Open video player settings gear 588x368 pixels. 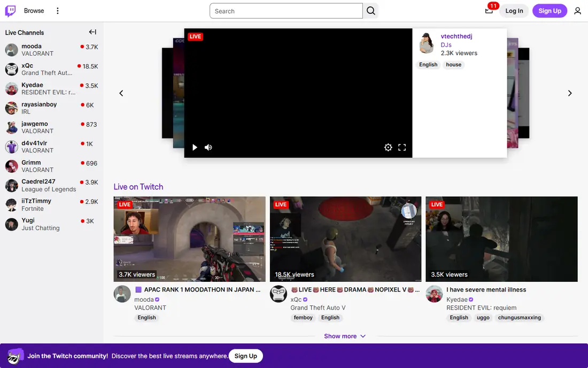click(388, 148)
